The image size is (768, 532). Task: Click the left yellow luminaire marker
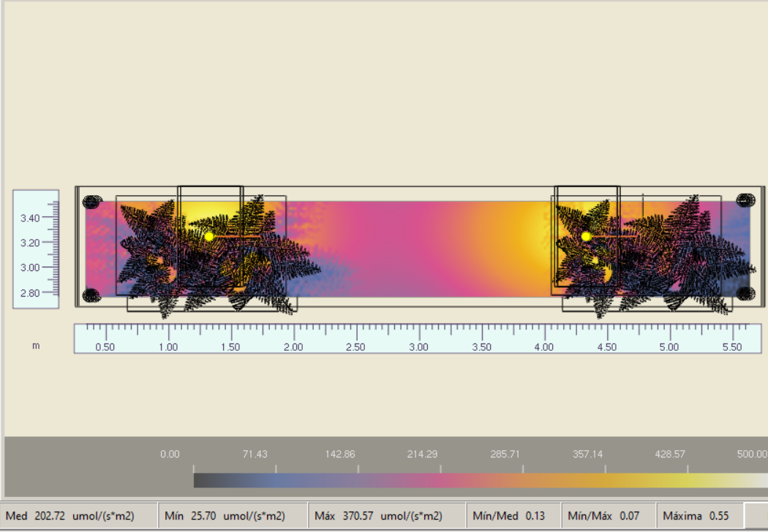click(209, 236)
